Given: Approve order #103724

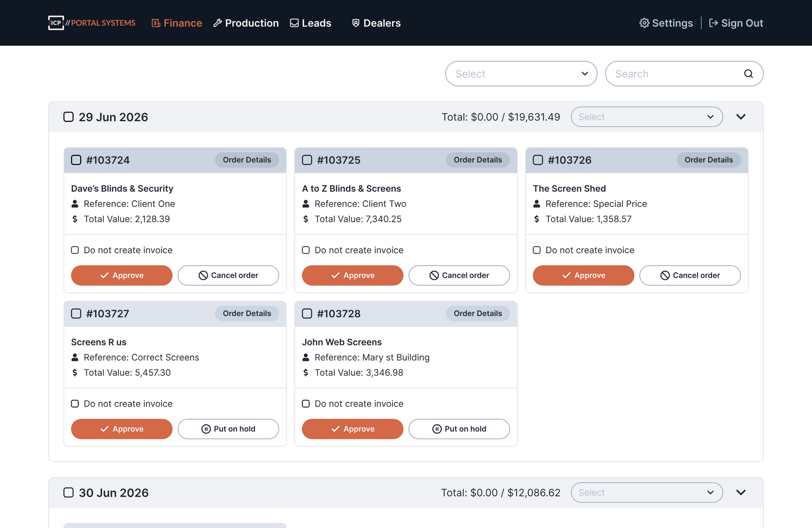Looking at the screenshot, I should [122, 276].
